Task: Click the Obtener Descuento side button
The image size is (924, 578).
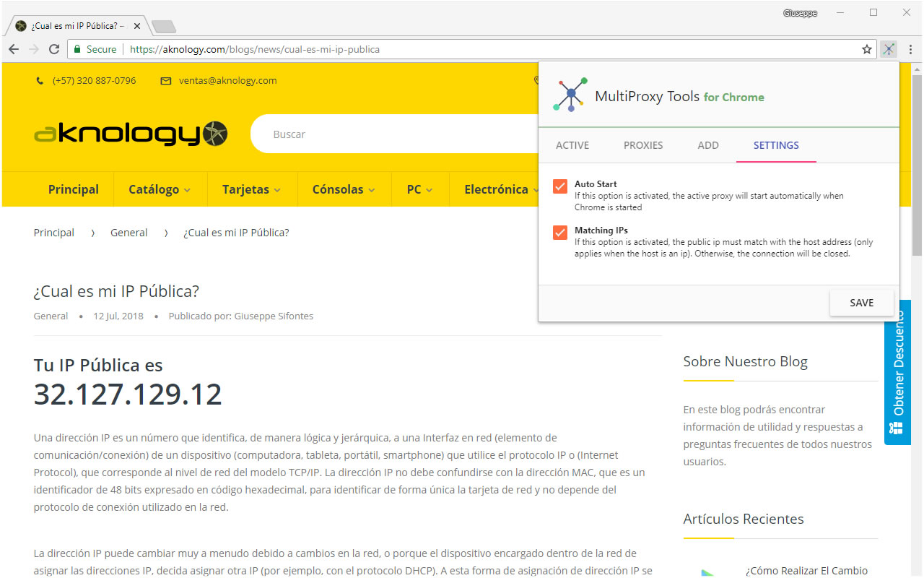Action: [x=897, y=373]
